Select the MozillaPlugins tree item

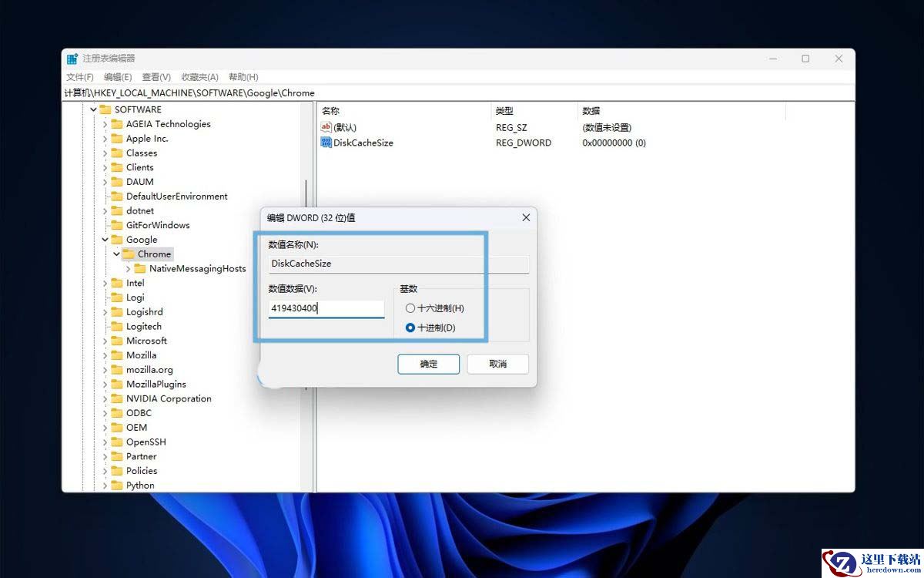(156, 385)
